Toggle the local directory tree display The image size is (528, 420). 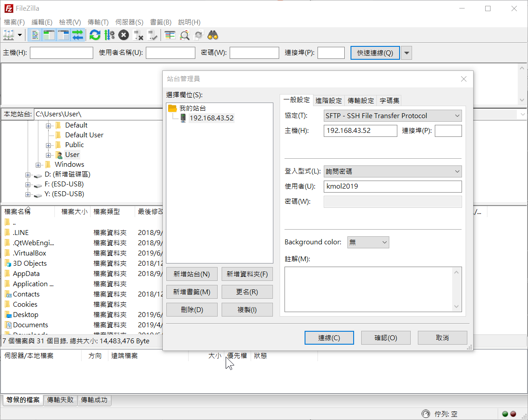click(x=49, y=35)
